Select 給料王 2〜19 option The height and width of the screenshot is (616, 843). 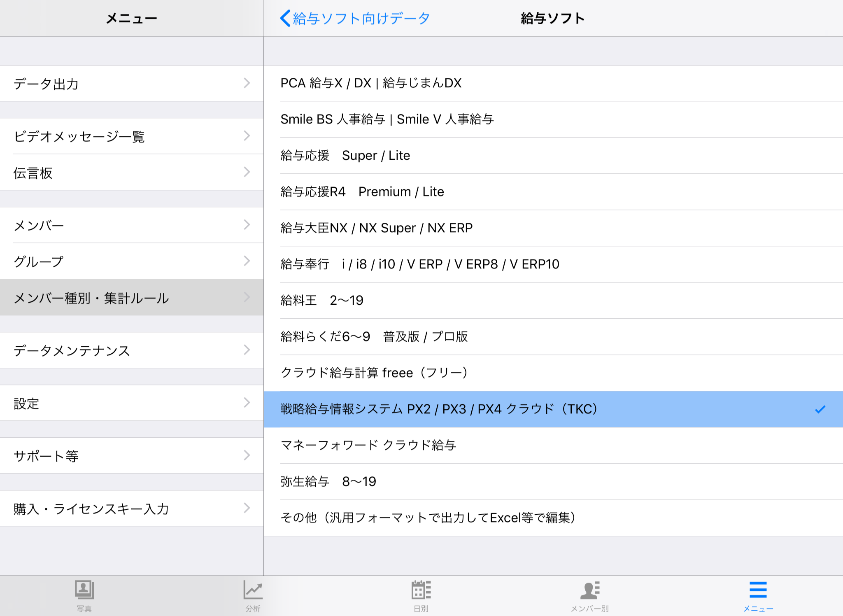[553, 301]
